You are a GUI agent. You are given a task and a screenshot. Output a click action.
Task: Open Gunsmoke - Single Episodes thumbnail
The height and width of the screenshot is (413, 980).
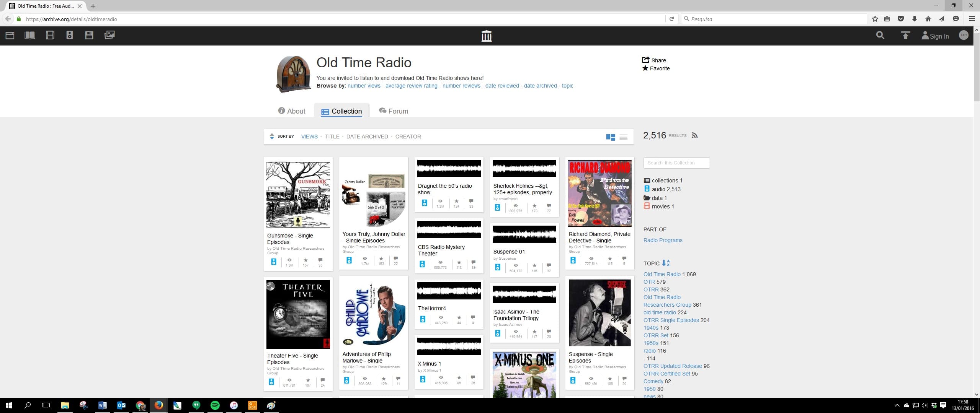tap(298, 195)
